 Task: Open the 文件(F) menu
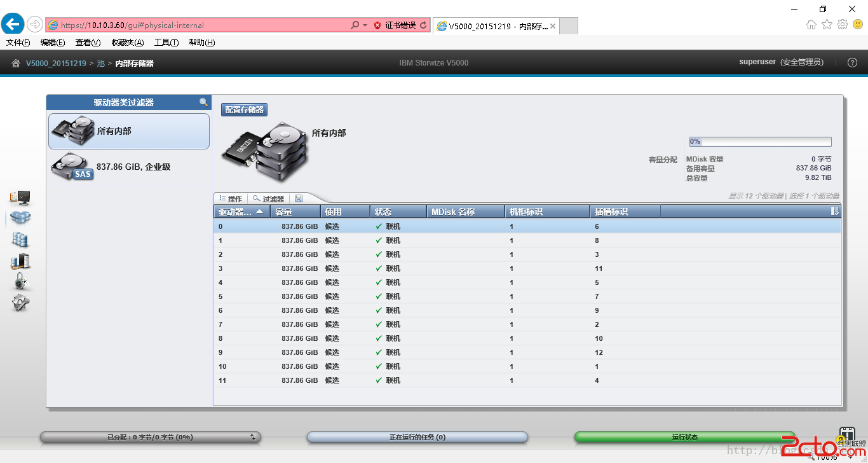[18, 43]
